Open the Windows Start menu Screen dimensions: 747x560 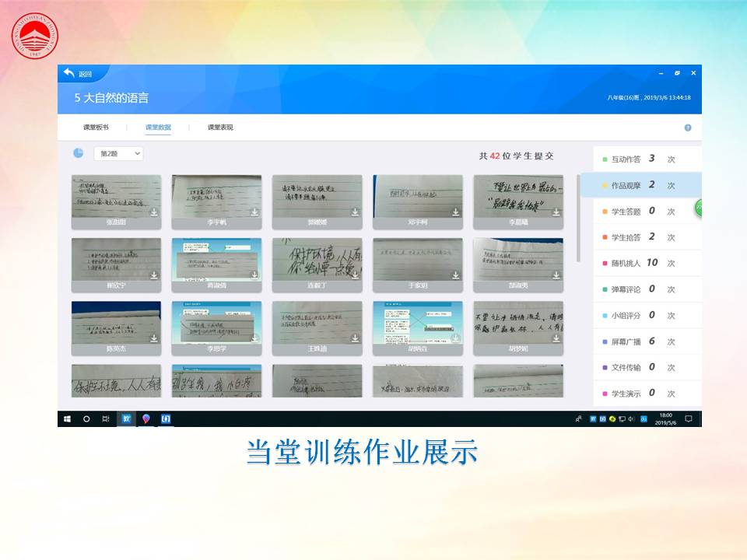66,419
